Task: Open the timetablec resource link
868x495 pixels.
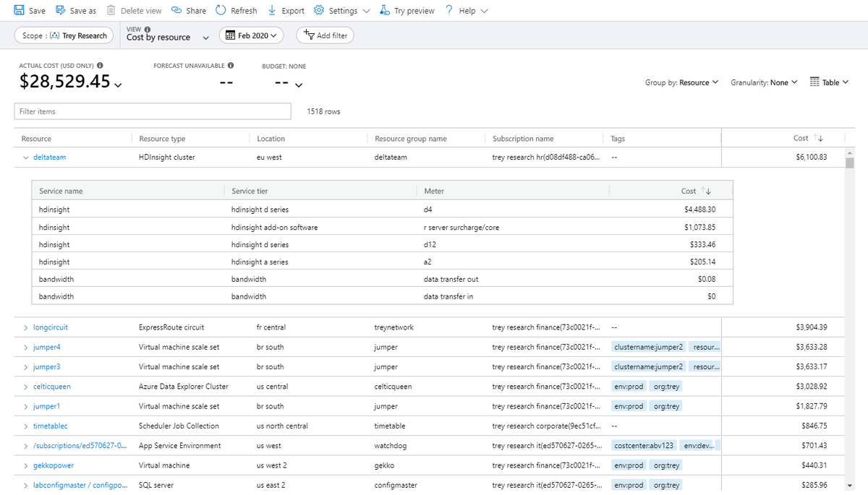Action: pyautogui.click(x=51, y=426)
